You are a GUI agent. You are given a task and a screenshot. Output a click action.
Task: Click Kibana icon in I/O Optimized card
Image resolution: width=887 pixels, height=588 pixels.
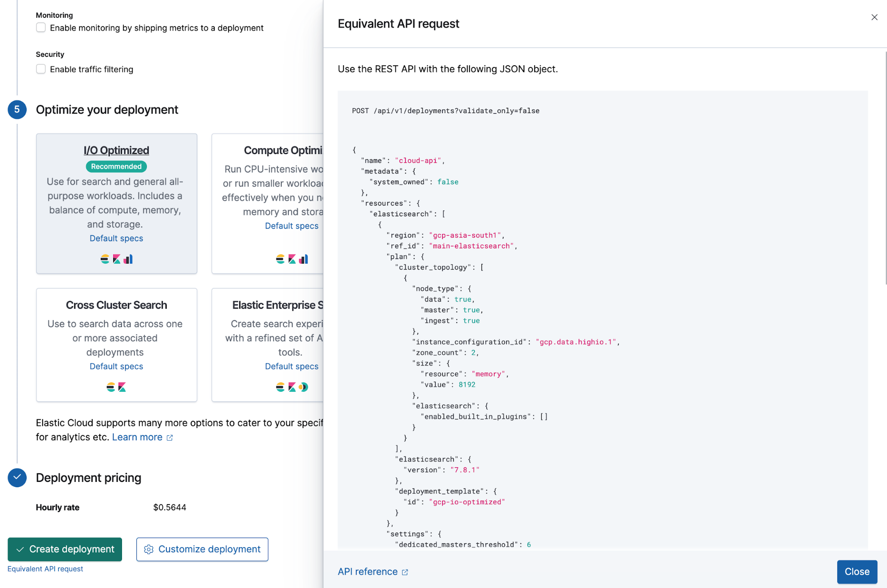(x=117, y=259)
